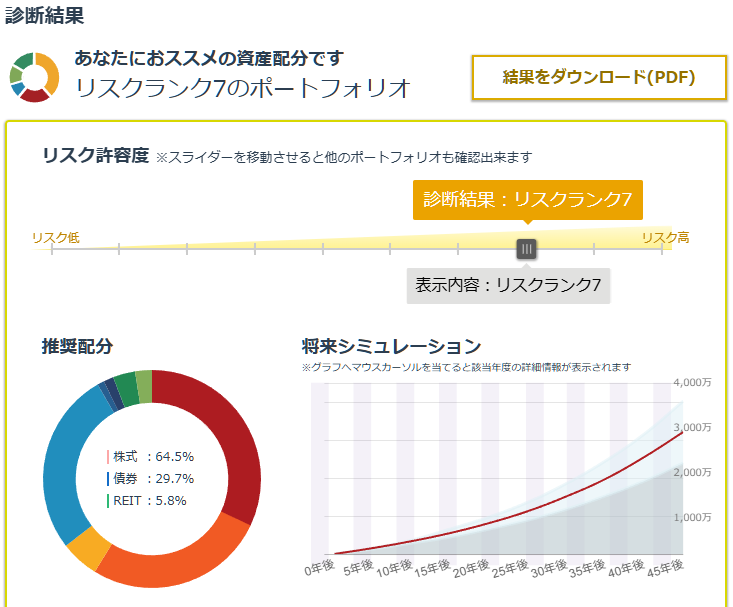
Task: Click the リスク低 label at slider start
Action: (55, 237)
